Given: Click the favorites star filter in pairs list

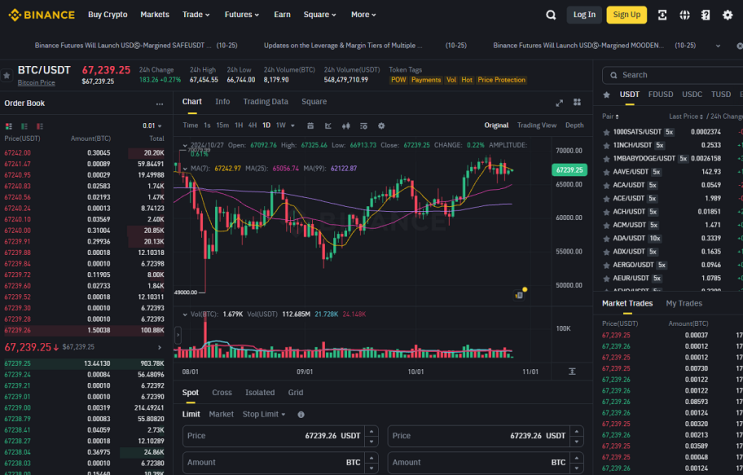Looking at the screenshot, I should click(606, 95).
